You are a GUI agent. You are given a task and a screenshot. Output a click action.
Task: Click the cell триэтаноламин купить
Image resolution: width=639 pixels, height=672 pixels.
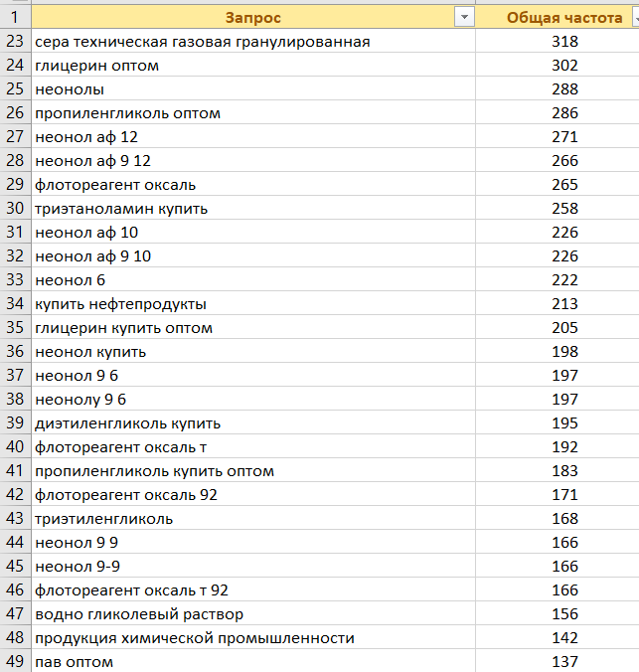(252, 209)
